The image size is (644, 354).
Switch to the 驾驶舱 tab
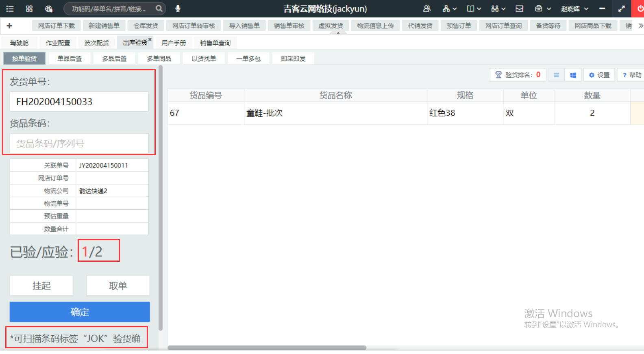(19, 43)
